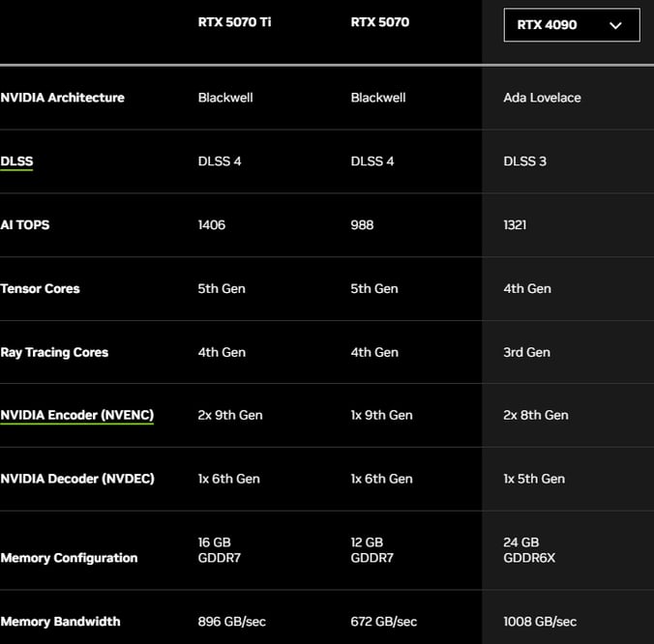This screenshot has height=644, width=654.
Task: Click the Ada Lovelace architecture cell
Action: 542,98
